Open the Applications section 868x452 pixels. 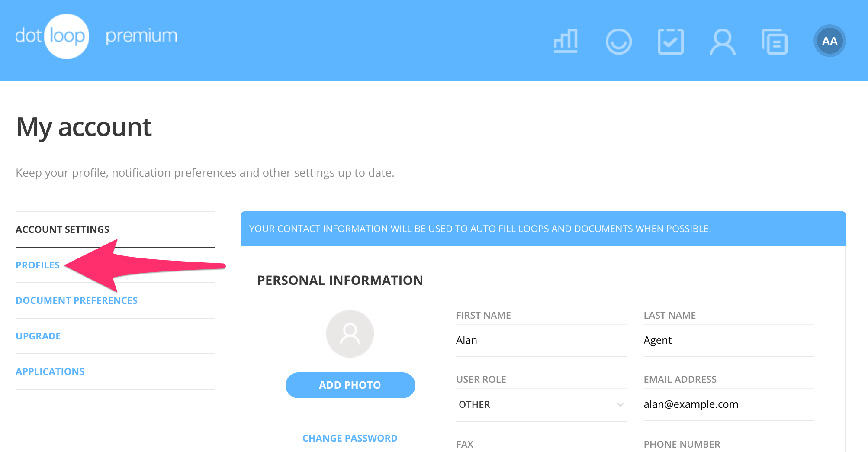50,371
